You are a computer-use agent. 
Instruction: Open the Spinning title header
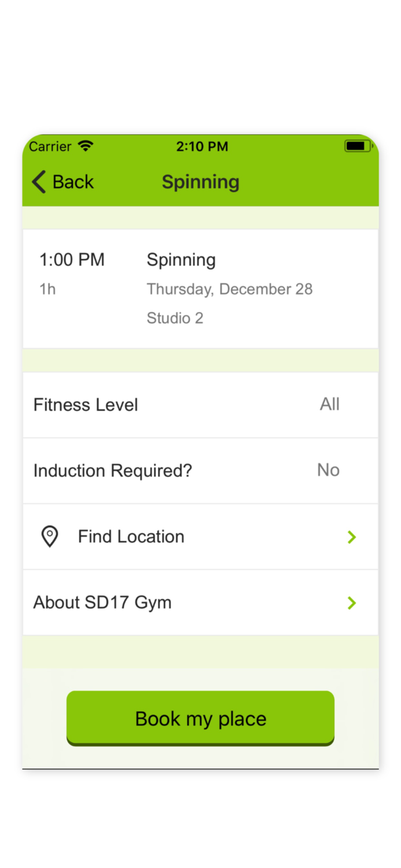tap(200, 182)
